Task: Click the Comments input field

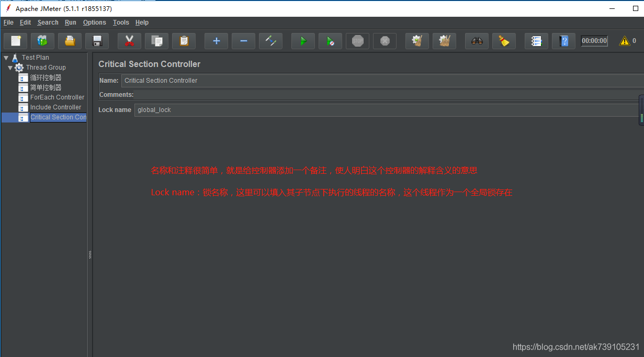Action: coord(390,95)
